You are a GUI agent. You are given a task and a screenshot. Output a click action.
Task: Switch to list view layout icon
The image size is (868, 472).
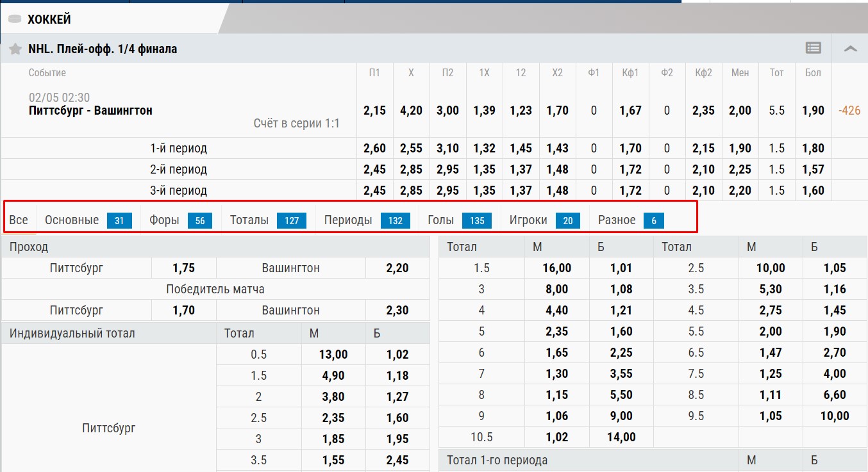pos(814,48)
